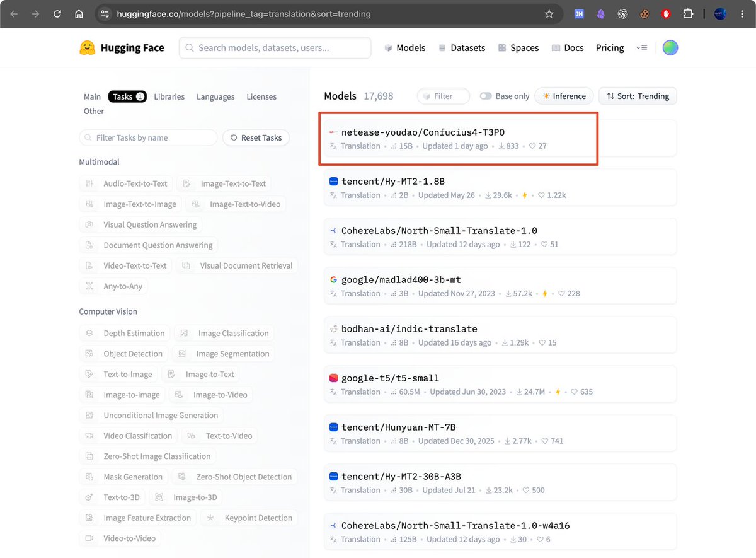Open the cookie extension icon

pos(644,14)
